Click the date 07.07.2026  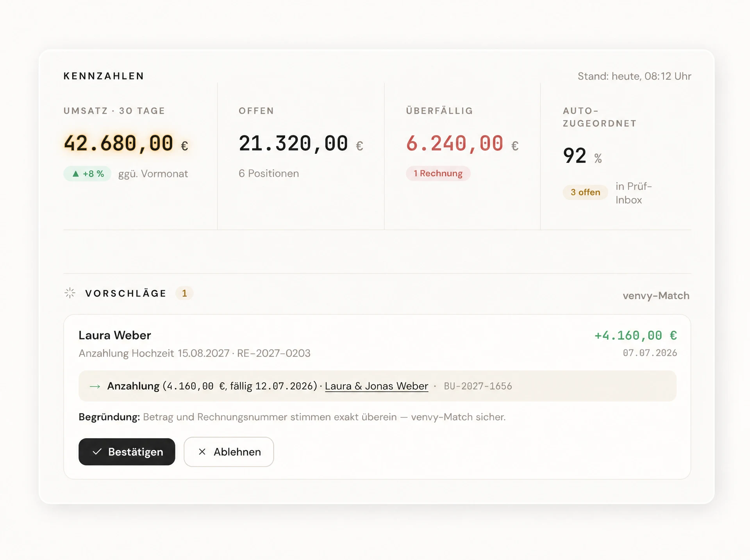tap(650, 353)
